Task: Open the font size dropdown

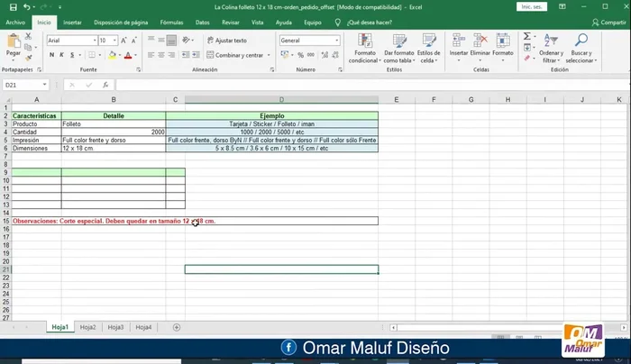Action: [x=114, y=41]
